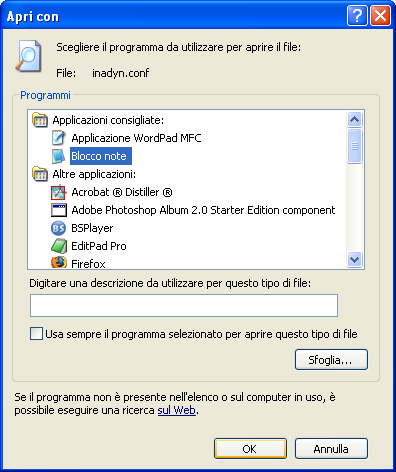Choose the Adobe Photoshop Album component icon
This screenshot has height=472, width=396.
[x=58, y=210]
